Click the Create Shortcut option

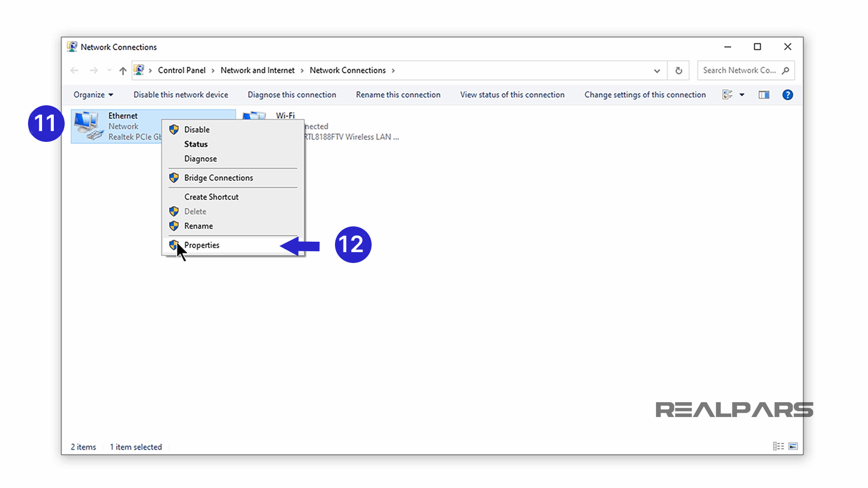click(x=212, y=197)
